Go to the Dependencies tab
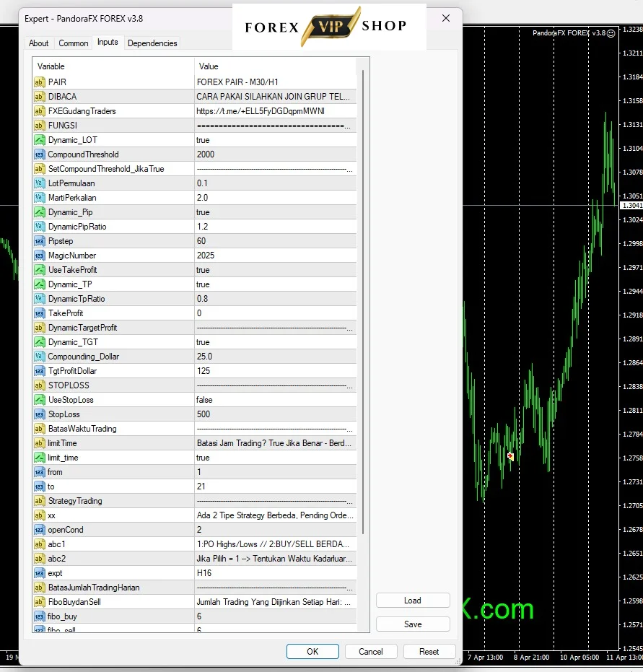Screen dimensions: 643x672 pyautogui.click(x=152, y=43)
